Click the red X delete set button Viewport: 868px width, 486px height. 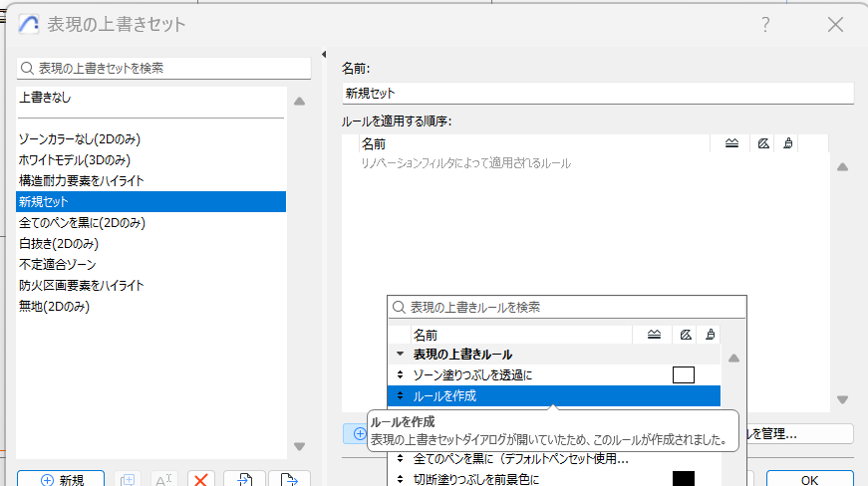201,479
